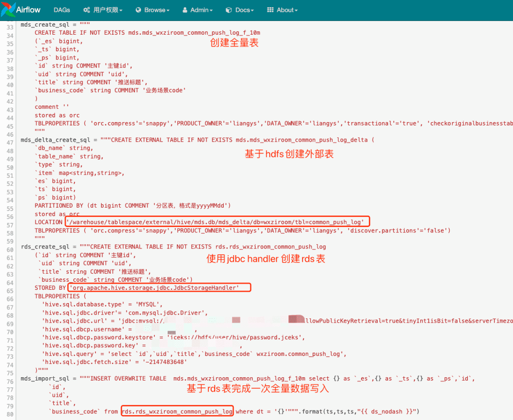Click the Airflow pinwheel logo

pyautogui.click(x=8, y=10)
